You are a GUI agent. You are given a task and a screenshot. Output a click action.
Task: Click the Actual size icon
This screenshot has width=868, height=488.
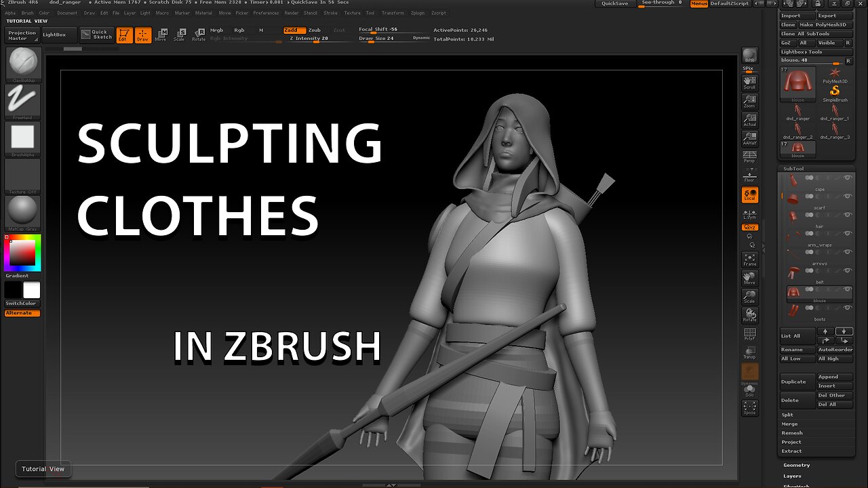749,119
